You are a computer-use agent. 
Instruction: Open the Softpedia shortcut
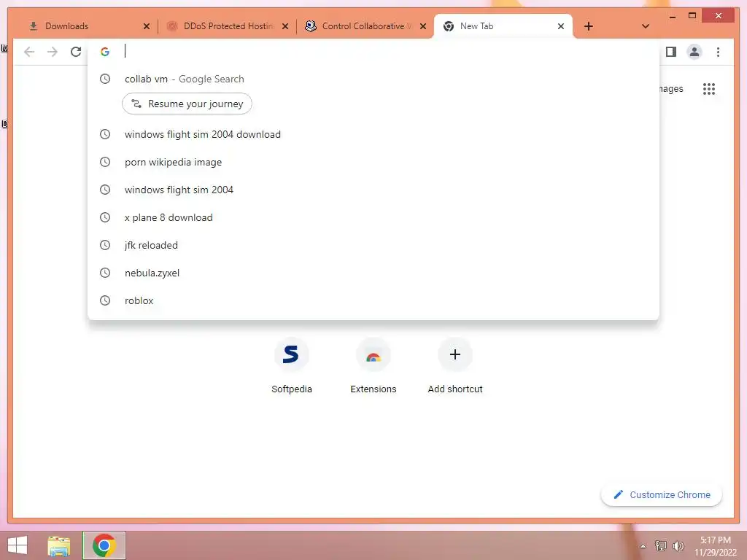click(292, 366)
